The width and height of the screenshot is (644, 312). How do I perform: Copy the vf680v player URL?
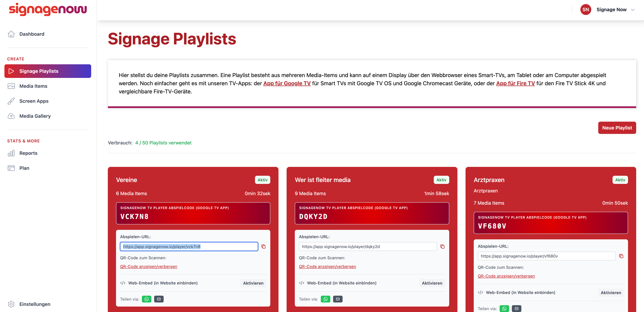tap(621, 256)
